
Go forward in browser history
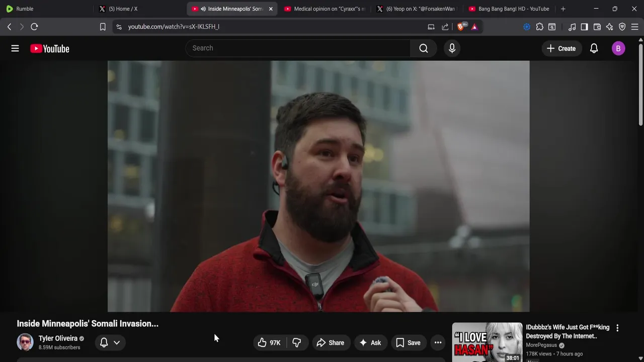click(22, 27)
